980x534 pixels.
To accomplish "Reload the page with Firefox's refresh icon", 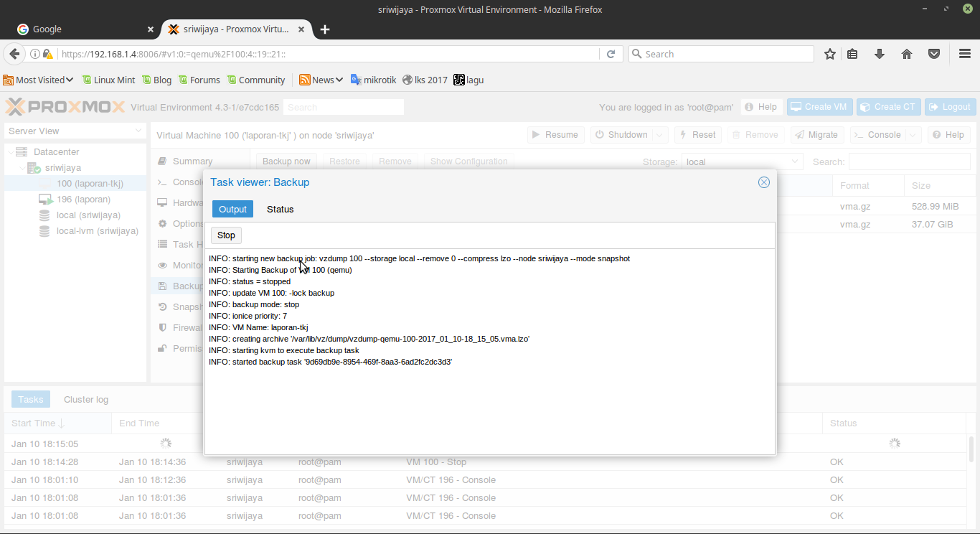I will pos(611,54).
